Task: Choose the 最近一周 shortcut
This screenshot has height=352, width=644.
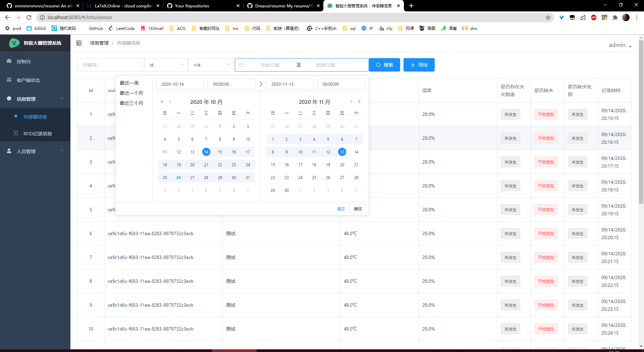Action: [x=129, y=83]
